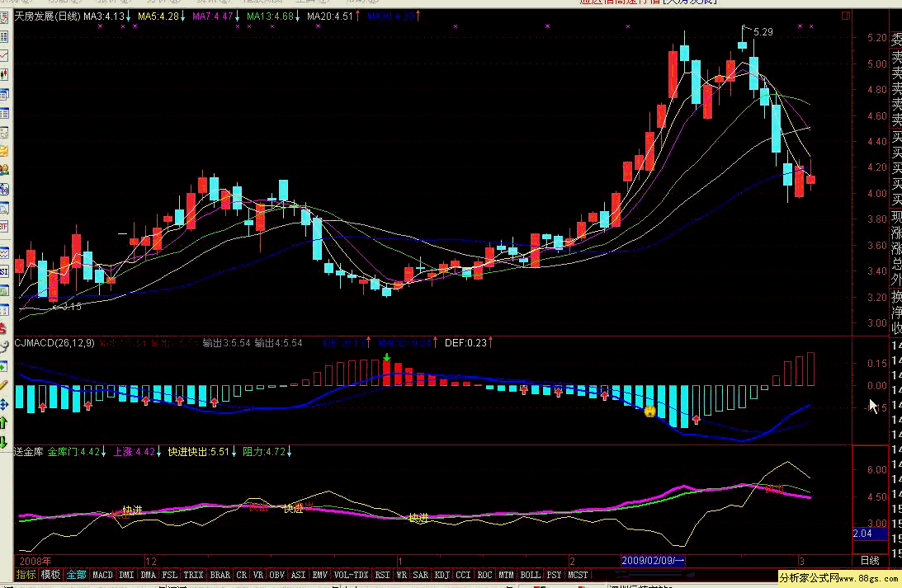
Task: Switch to KDJ indicator
Action: point(442,574)
